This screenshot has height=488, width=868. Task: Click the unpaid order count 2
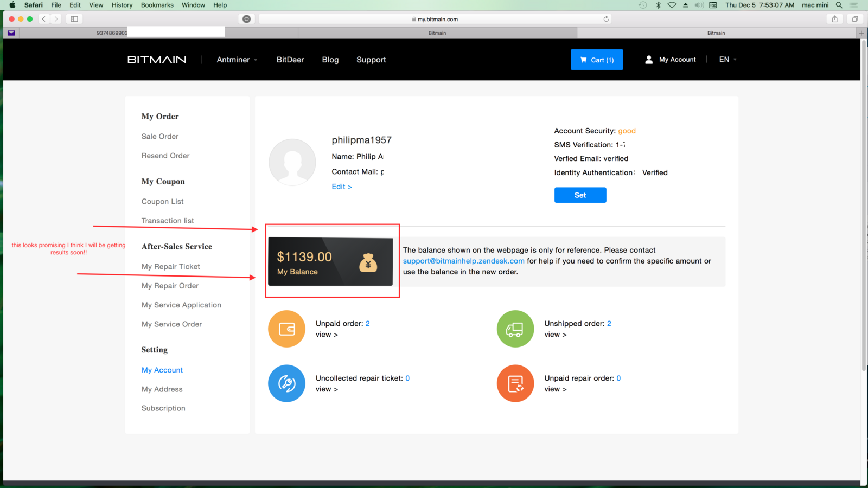tap(367, 324)
